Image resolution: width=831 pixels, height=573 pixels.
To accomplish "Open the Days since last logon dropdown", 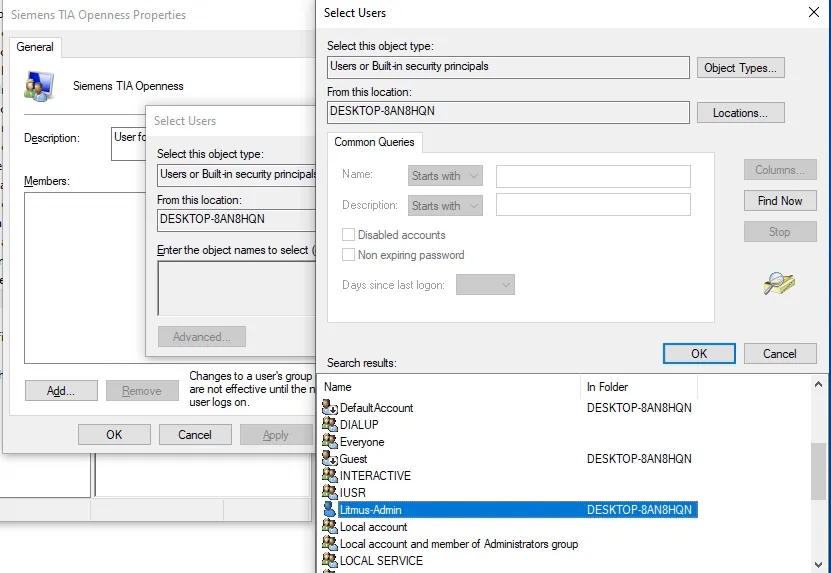I will click(x=485, y=285).
